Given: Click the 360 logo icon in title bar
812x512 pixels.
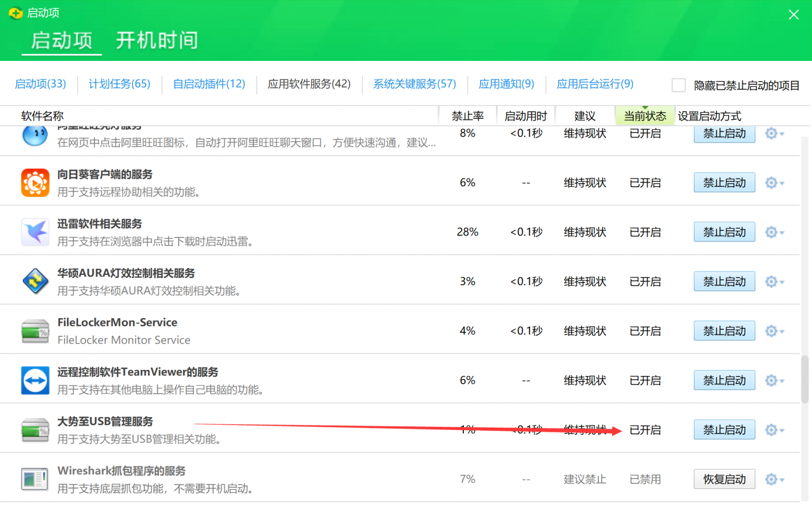Looking at the screenshot, I should (16, 13).
